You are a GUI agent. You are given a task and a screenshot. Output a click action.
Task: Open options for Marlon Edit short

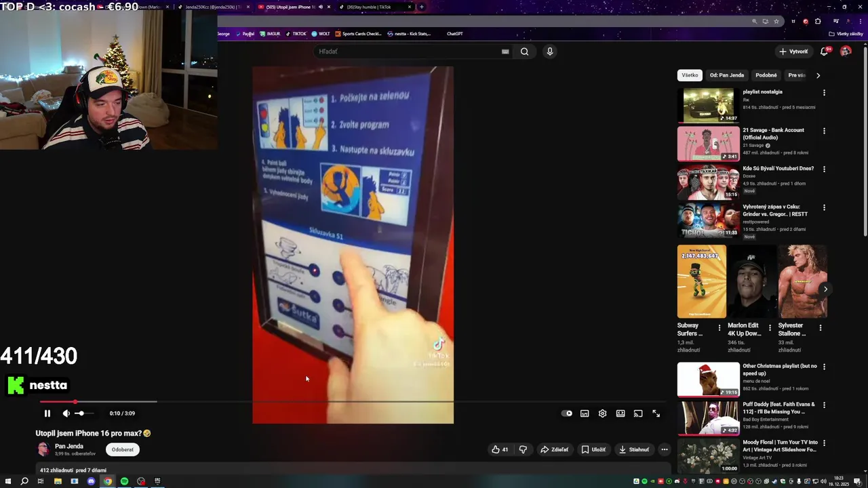click(x=770, y=328)
